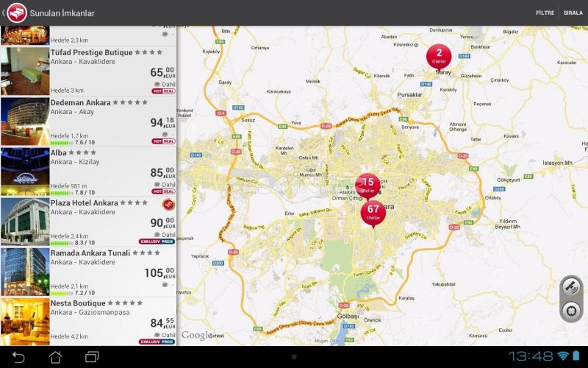Tap the Hedefe 4,2 km distance
588x368 pixels.
coord(69,336)
